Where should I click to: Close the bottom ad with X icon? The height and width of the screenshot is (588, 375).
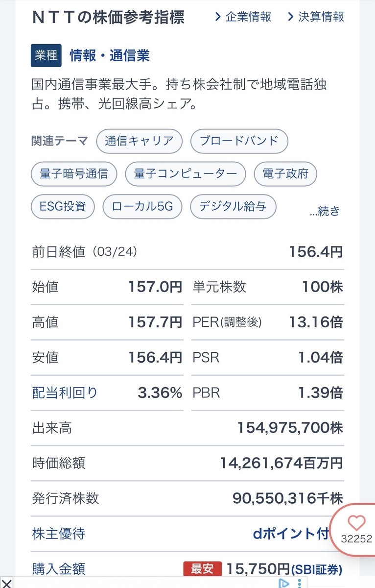click(6, 584)
